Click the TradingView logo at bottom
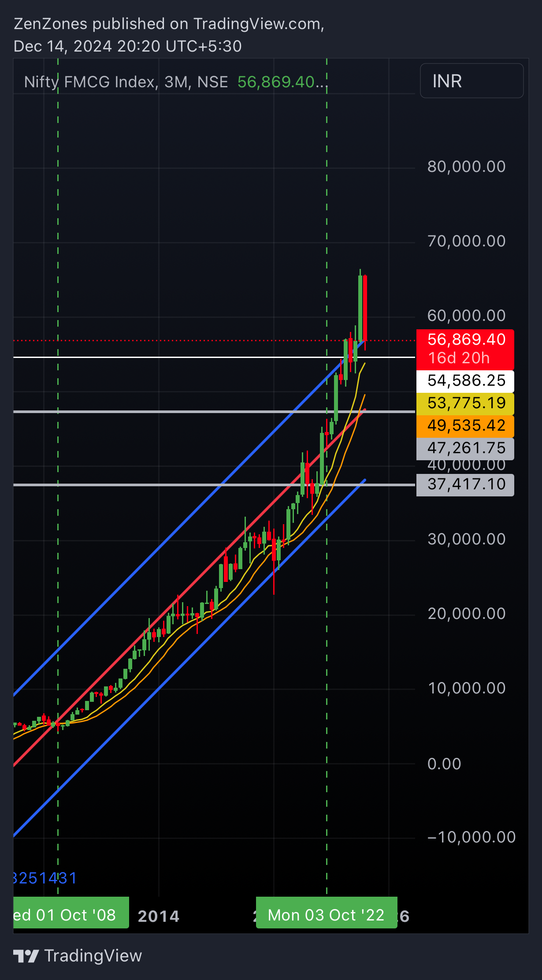Viewport: 542px width, 980px height. (x=78, y=955)
